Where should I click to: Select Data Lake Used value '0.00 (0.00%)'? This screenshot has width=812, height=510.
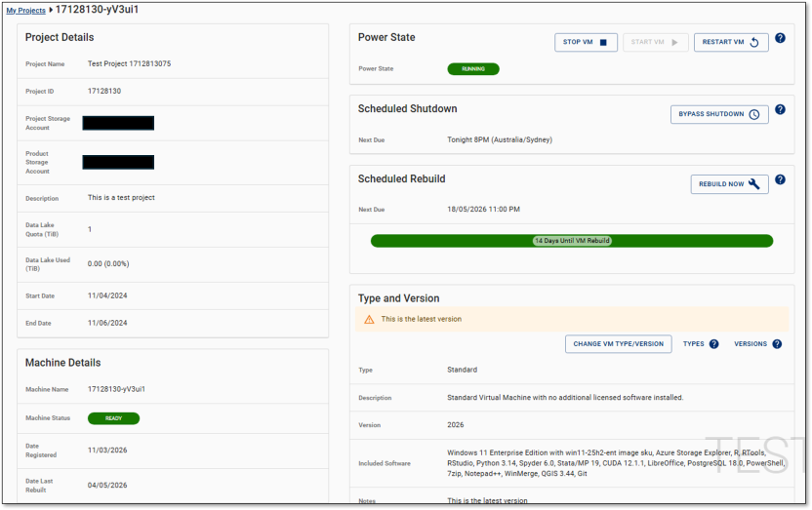click(108, 264)
